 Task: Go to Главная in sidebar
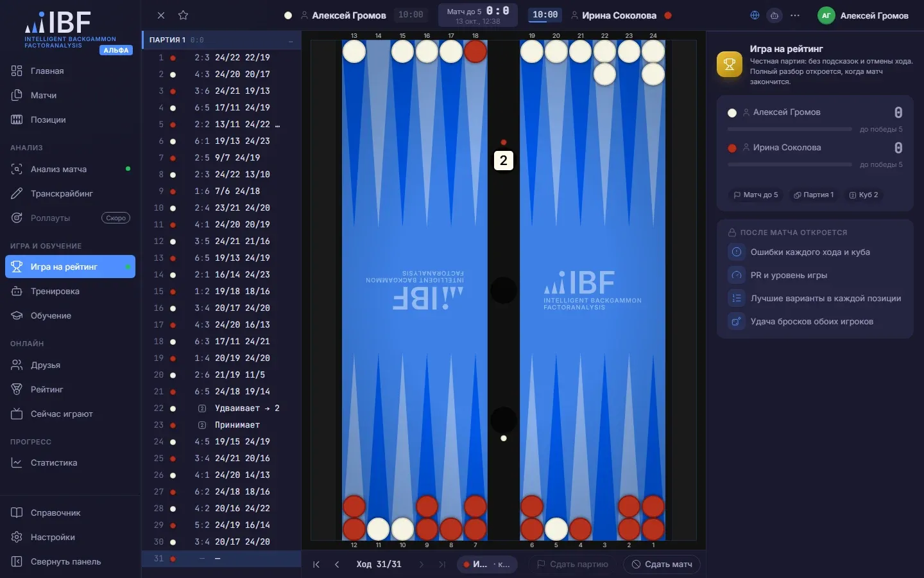point(70,71)
